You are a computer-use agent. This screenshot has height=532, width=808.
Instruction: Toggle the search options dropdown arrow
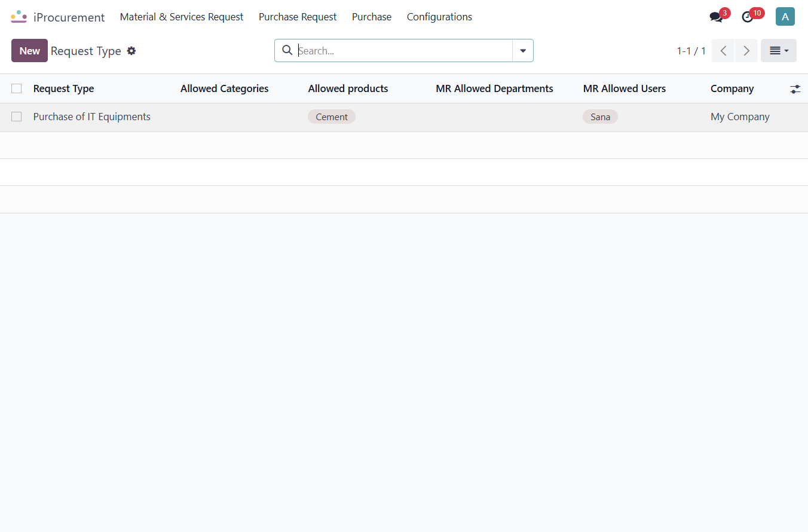tap(523, 51)
